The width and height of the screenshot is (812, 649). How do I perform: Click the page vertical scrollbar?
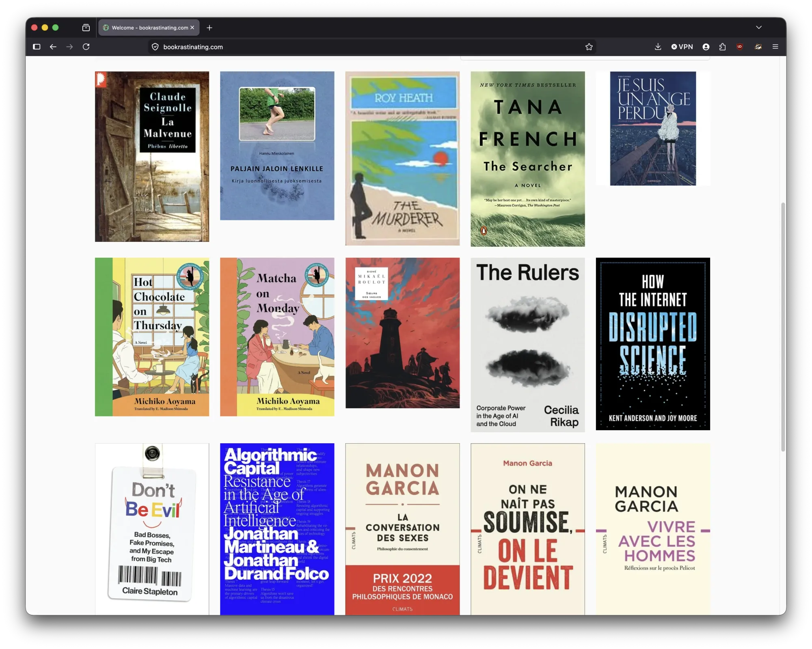(783, 327)
